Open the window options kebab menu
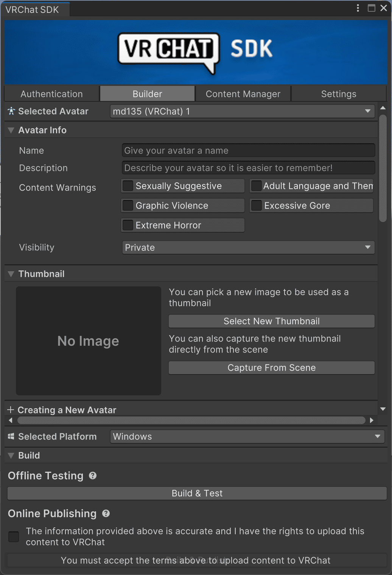The image size is (392, 575). tap(358, 8)
